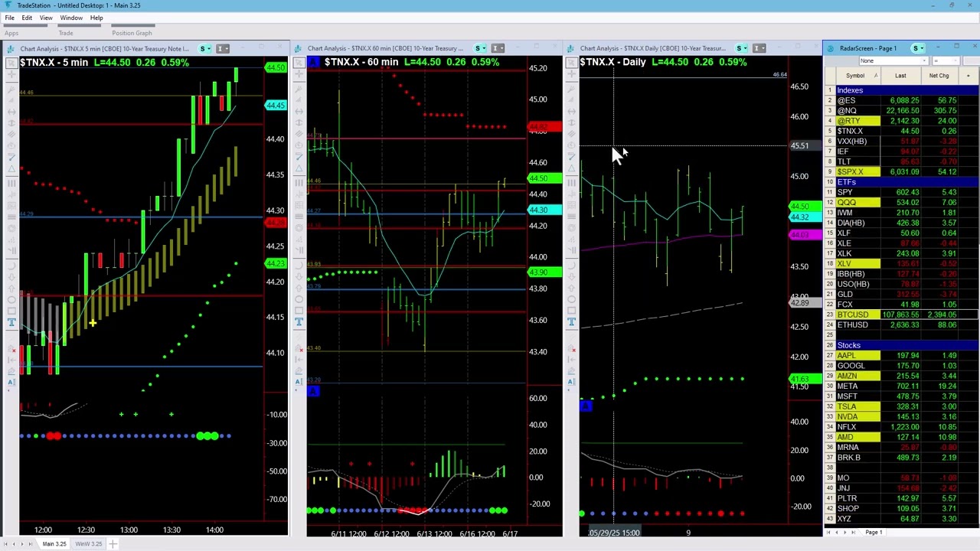Open the interval (I) dropdown on the 60-min chart

point(498,48)
